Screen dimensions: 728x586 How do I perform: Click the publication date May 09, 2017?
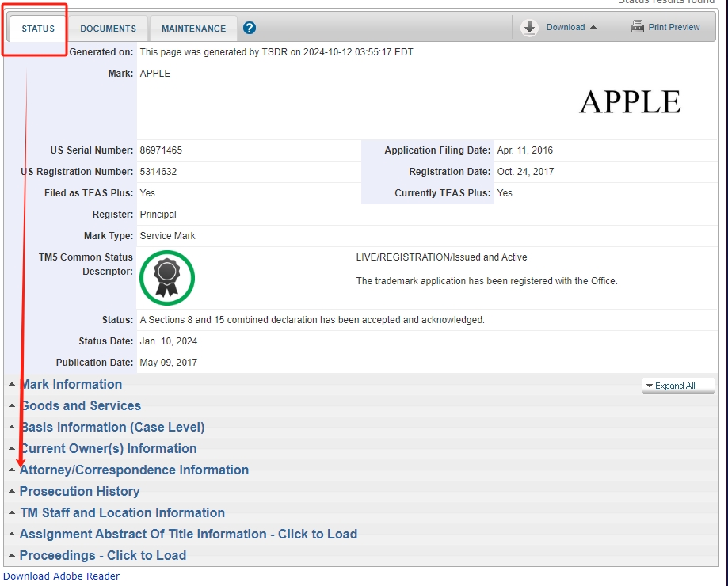(x=169, y=363)
